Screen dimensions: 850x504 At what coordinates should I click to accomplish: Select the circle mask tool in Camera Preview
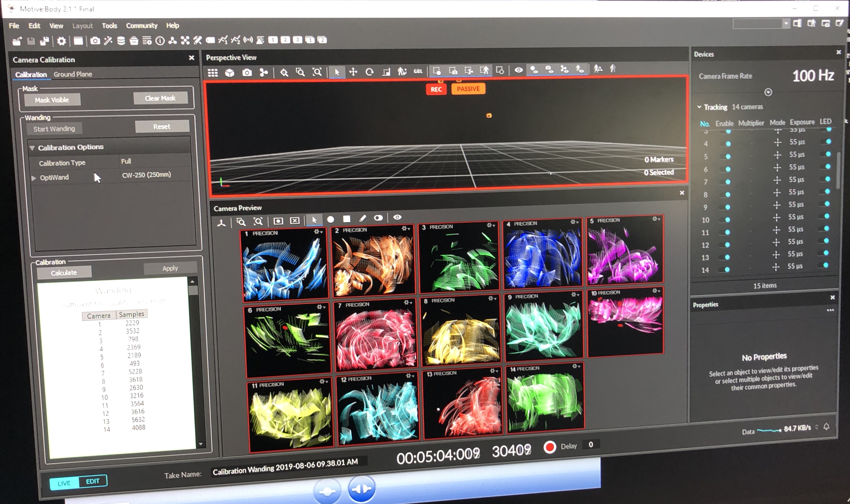[x=331, y=219]
